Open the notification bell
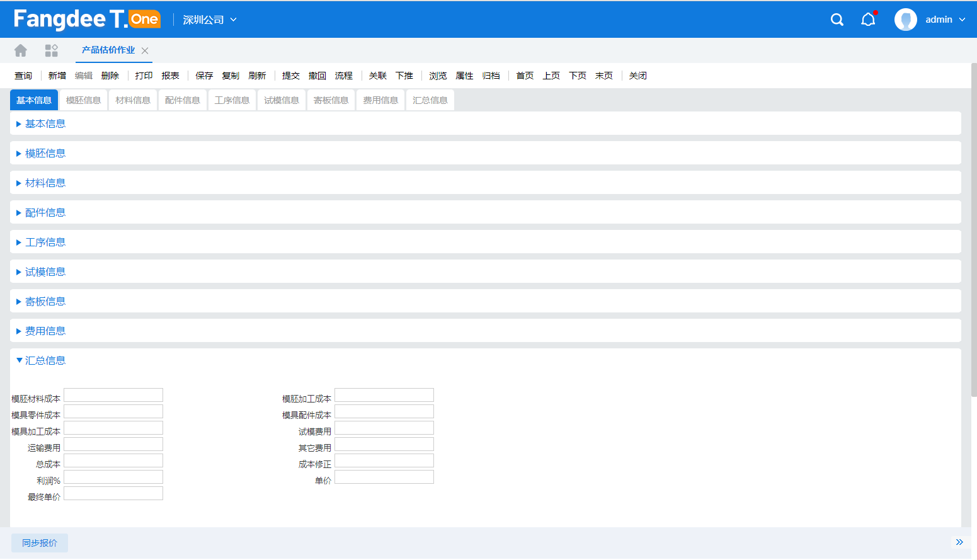Viewport: 977px width, 560px height. pos(868,20)
